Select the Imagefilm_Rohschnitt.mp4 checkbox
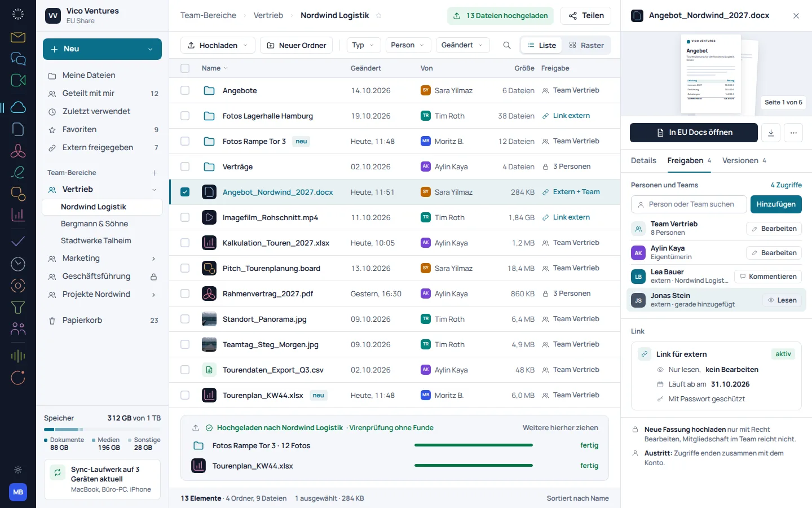This screenshot has width=812, height=508. [185, 217]
